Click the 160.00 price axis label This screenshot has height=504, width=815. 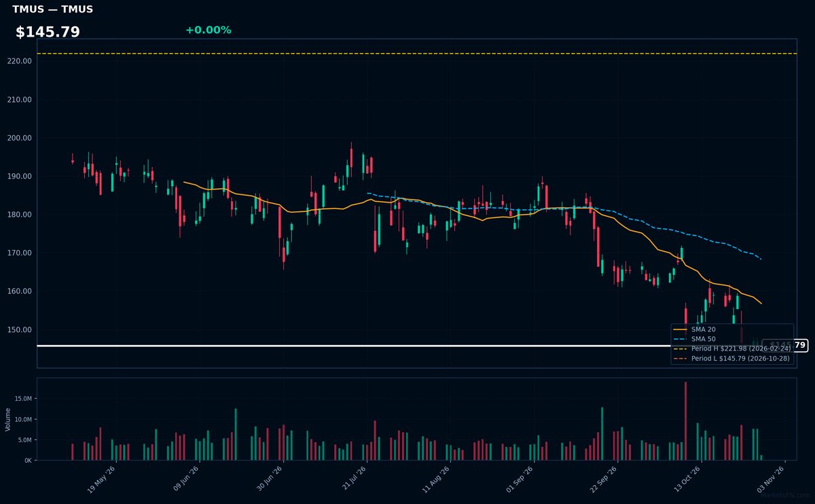[21, 291]
